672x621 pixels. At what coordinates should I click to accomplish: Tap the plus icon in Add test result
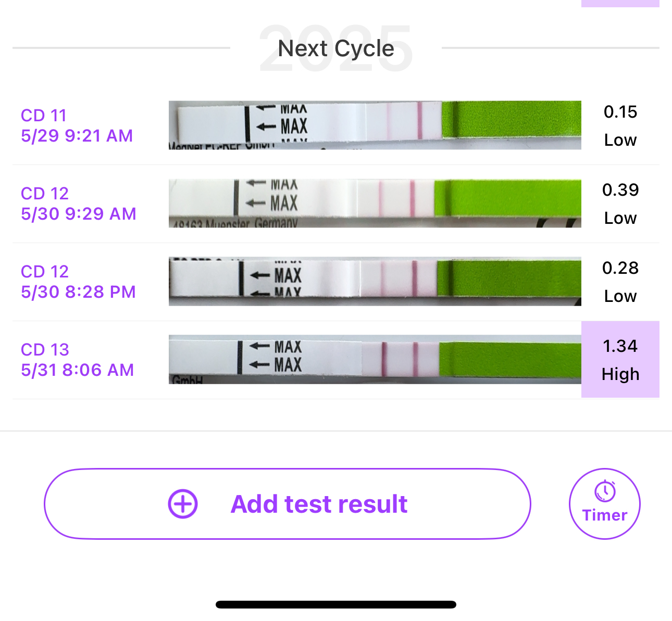183,504
